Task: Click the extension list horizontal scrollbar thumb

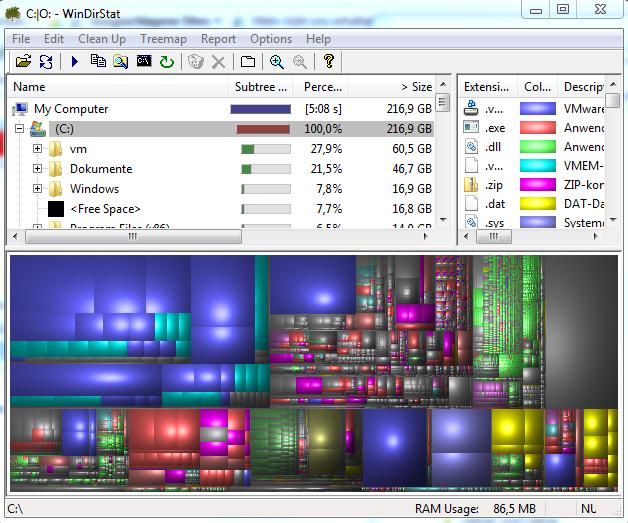Action: pos(493,236)
